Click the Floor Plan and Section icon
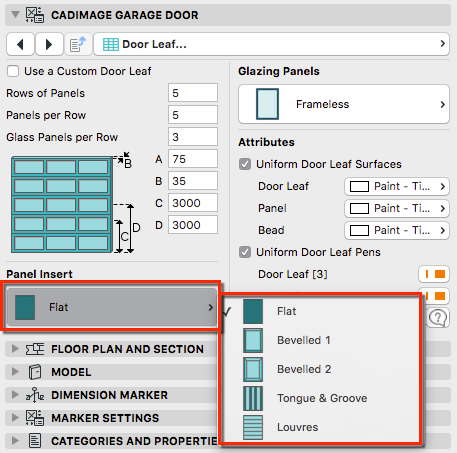The width and height of the screenshot is (457, 453). point(35,349)
